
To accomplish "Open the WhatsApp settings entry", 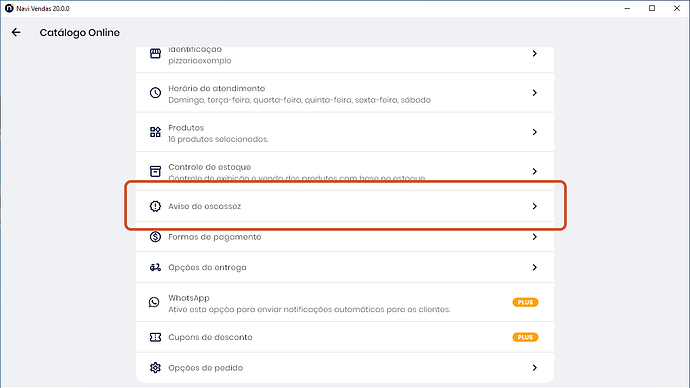I will (345, 302).
